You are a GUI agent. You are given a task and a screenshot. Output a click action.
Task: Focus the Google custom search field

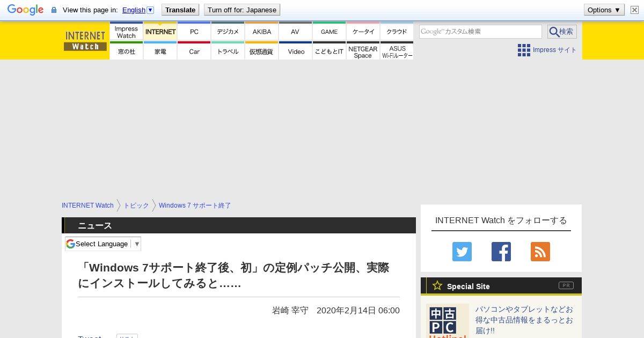(x=480, y=32)
